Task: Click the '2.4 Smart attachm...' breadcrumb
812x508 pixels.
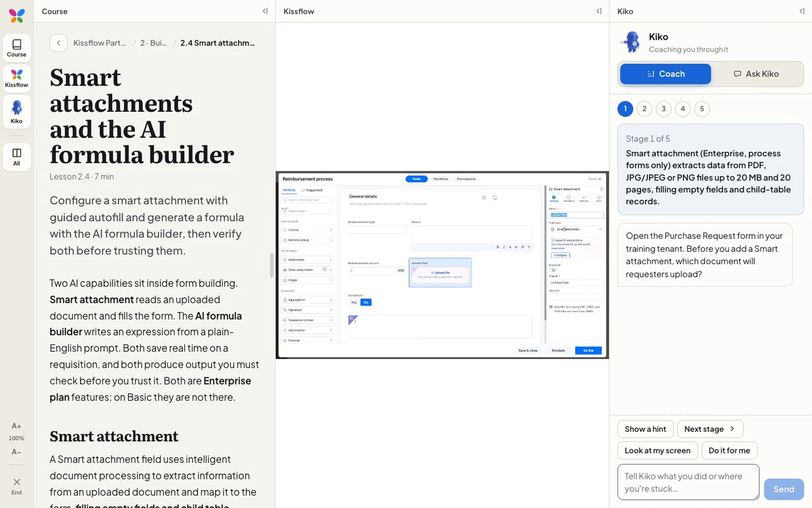Action: (217, 43)
